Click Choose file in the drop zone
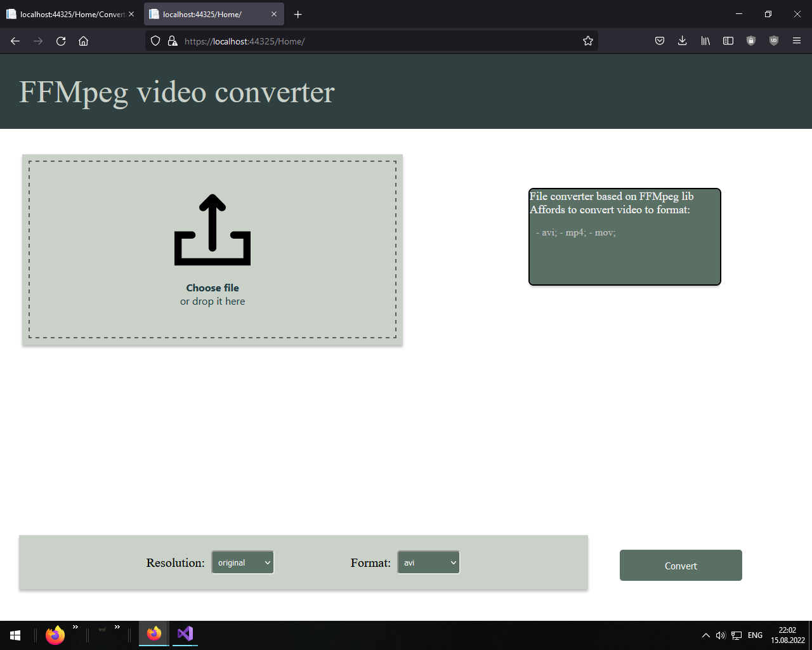The height and width of the screenshot is (650, 812). (212, 288)
